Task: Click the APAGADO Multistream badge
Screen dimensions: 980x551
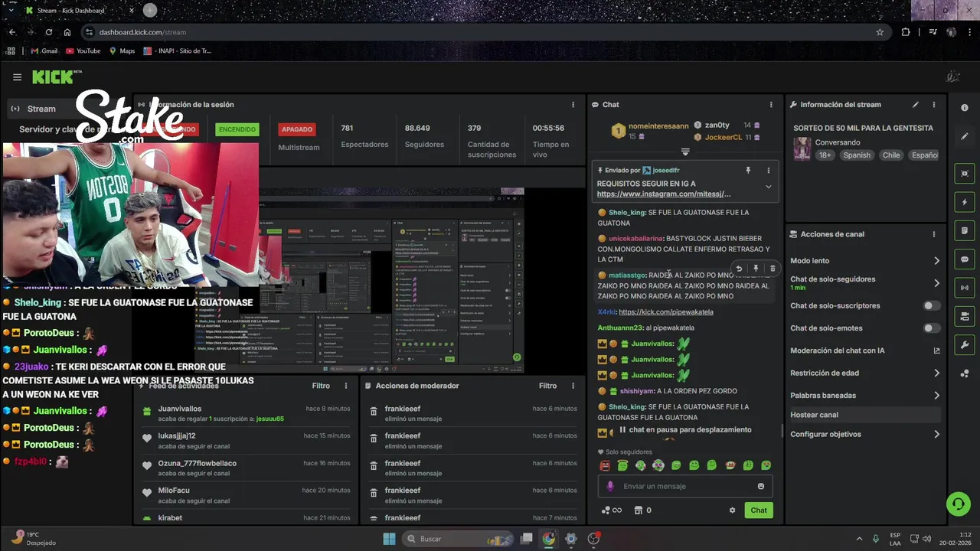Action: pyautogui.click(x=297, y=129)
